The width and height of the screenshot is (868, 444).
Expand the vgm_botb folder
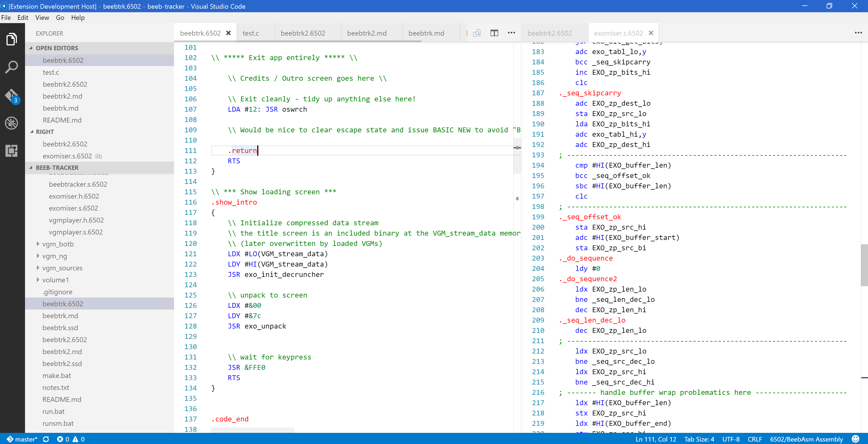pos(100,244)
